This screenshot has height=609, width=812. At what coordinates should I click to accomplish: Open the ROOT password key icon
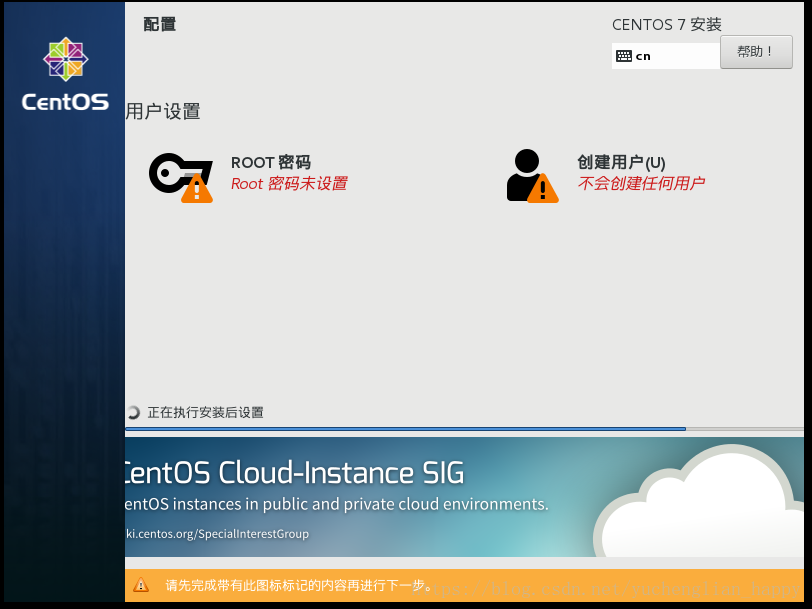[x=181, y=177]
